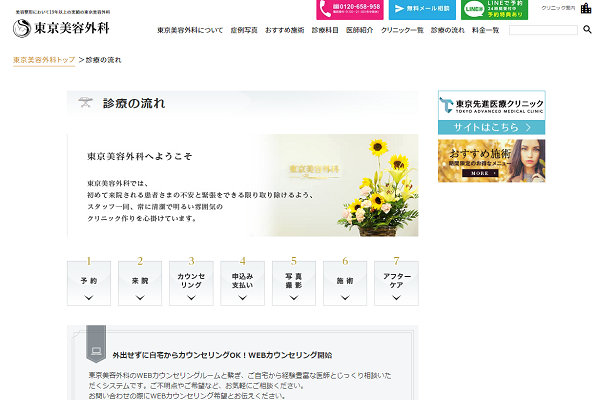
Task: Open 料金一覧 menu item
Action: pos(485,30)
